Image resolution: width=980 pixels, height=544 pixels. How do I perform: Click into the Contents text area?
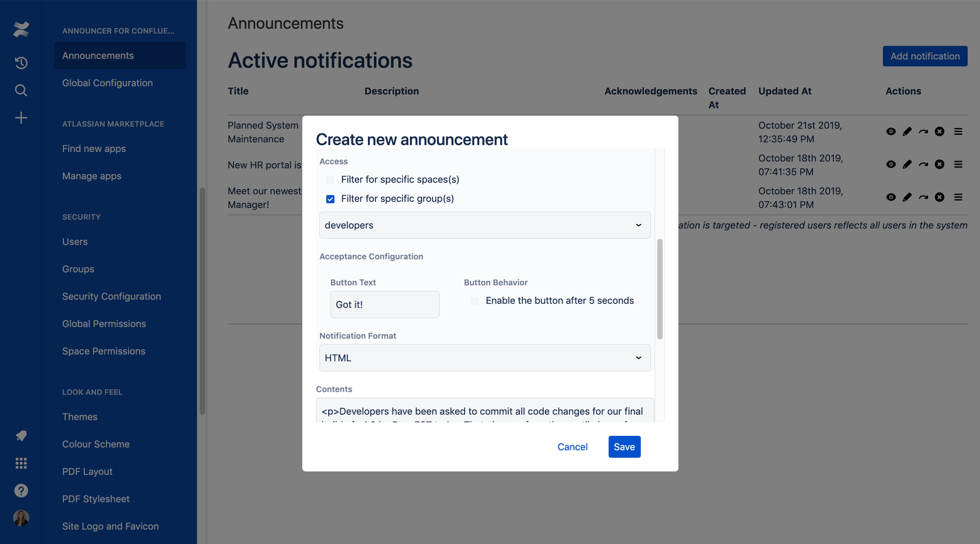[485, 410]
